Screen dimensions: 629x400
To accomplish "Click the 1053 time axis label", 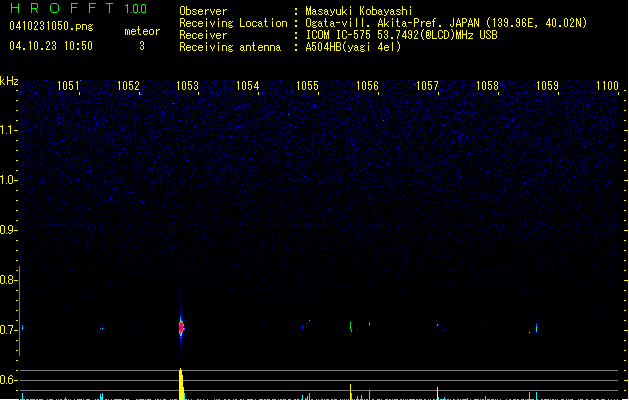I will click(187, 86).
